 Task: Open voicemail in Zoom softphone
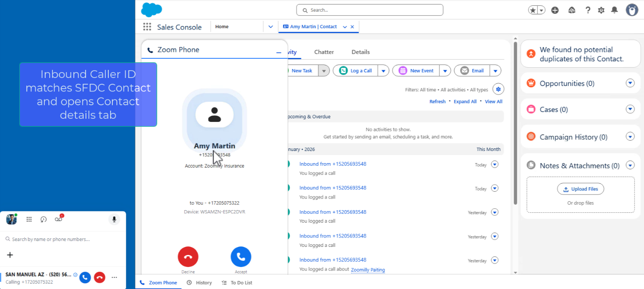[x=58, y=219]
